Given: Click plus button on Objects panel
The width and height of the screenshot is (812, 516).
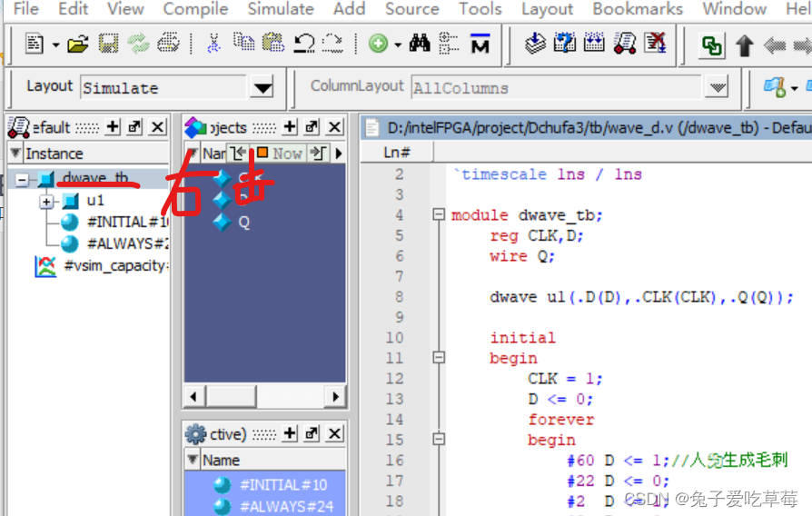Looking at the screenshot, I should [x=290, y=127].
